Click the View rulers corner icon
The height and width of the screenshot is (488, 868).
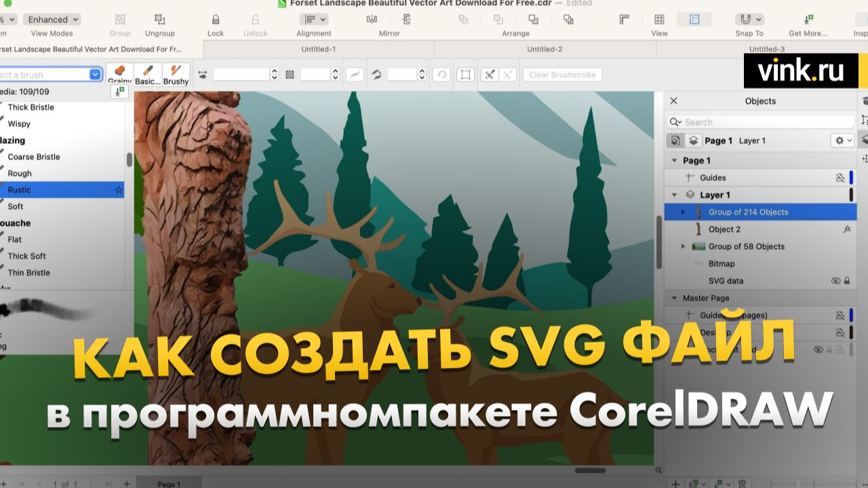coord(625,20)
